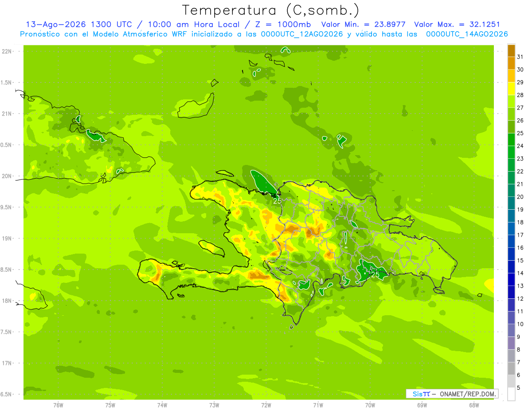
Task: Click the white legend swatch below the 5 label
Action: pyautogui.click(x=511, y=394)
